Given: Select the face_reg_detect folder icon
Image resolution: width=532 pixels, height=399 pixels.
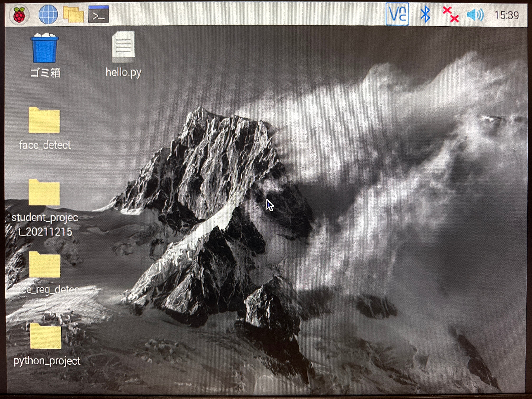Looking at the screenshot, I should point(45,265).
